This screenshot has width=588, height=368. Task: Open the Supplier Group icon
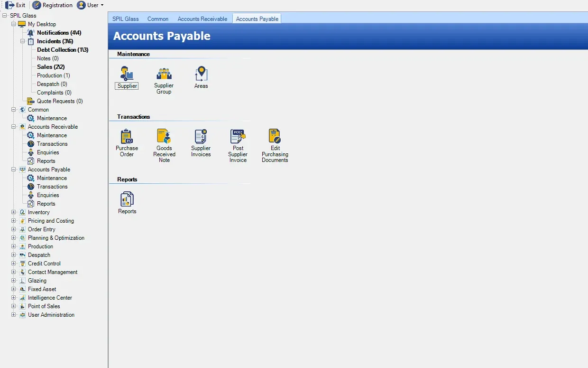click(164, 74)
